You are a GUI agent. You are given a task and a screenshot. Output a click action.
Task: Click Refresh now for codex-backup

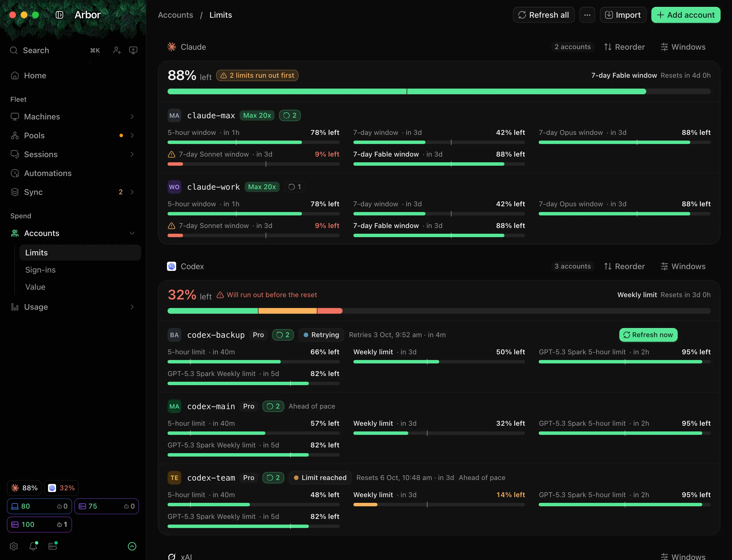point(648,335)
